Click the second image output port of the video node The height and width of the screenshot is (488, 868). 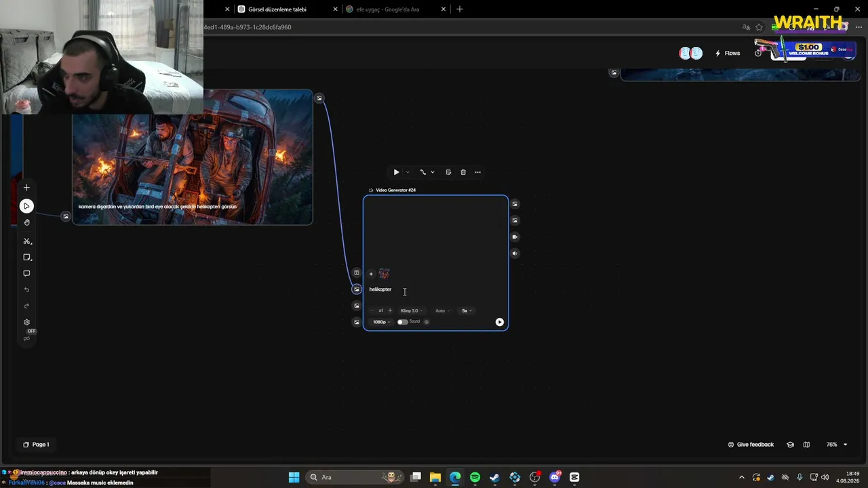coord(515,220)
